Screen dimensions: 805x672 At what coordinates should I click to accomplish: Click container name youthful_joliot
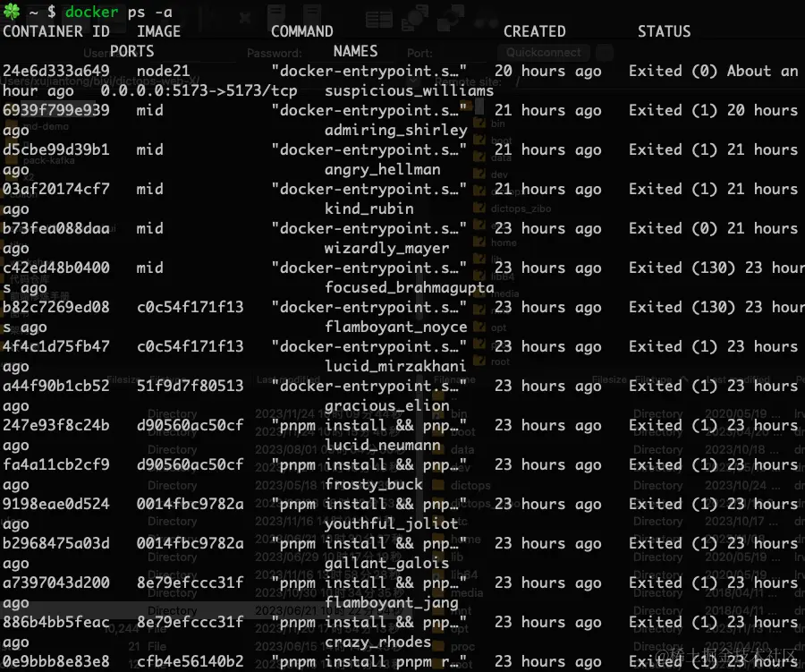tap(391, 524)
